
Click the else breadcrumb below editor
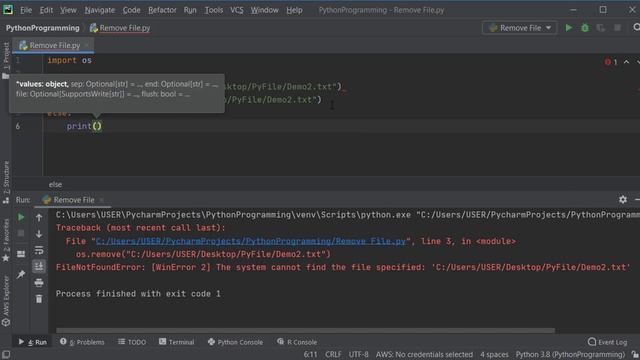(x=55, y=184)
